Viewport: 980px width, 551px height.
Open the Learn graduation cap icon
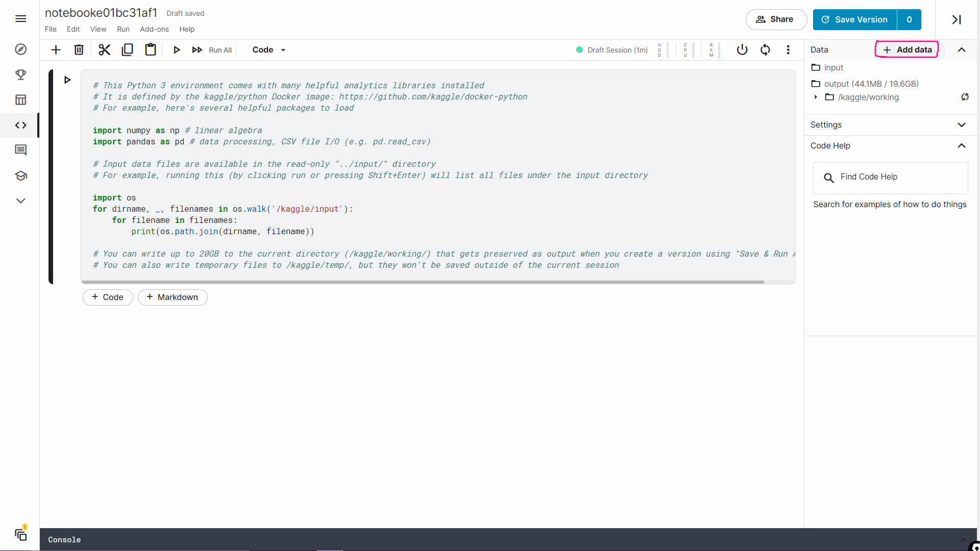[20, 176]
